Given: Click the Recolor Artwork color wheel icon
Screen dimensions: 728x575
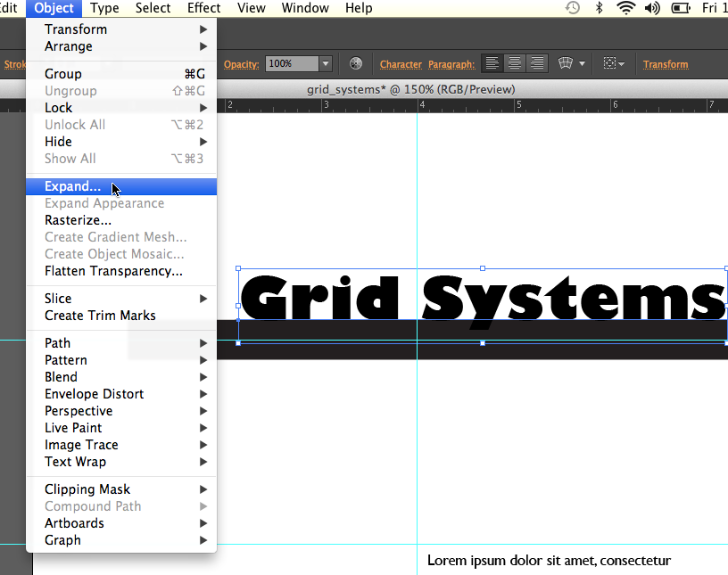Looking at the screenshot, I should tap(356, 63).
